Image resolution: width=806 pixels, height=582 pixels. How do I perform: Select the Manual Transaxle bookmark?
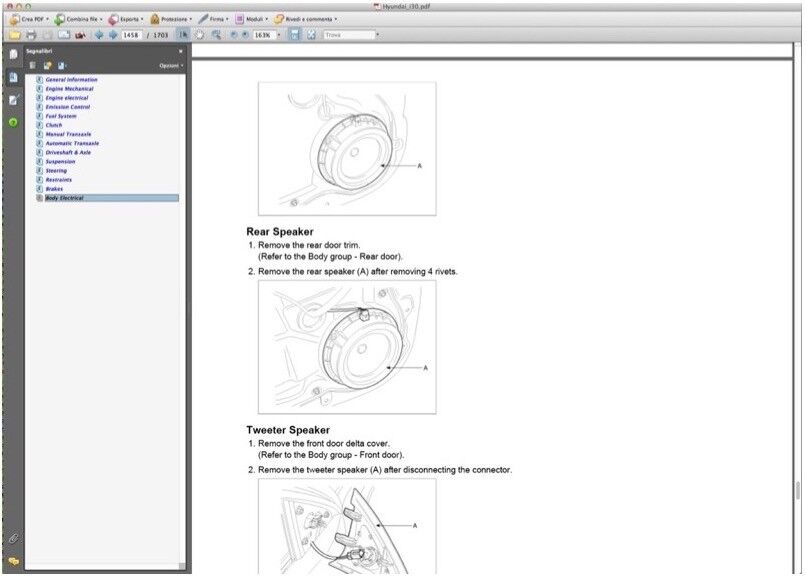(x=68, y=134)
